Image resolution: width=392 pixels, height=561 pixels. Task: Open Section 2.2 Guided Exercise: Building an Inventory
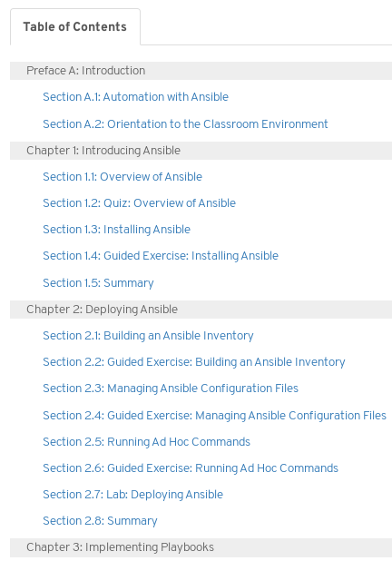pyautogui.click(x=194, y=362)
